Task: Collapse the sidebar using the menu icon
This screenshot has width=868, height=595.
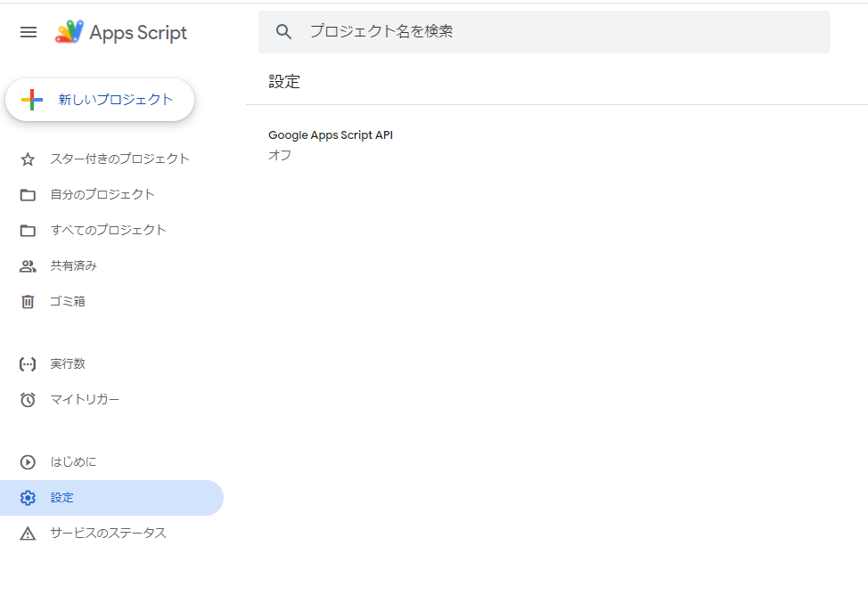Action: [x=28, y=32]
